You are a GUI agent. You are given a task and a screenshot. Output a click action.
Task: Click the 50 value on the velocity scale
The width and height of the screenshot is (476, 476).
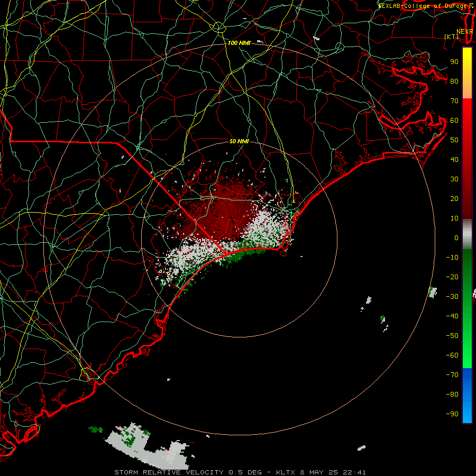pos(454,140)
